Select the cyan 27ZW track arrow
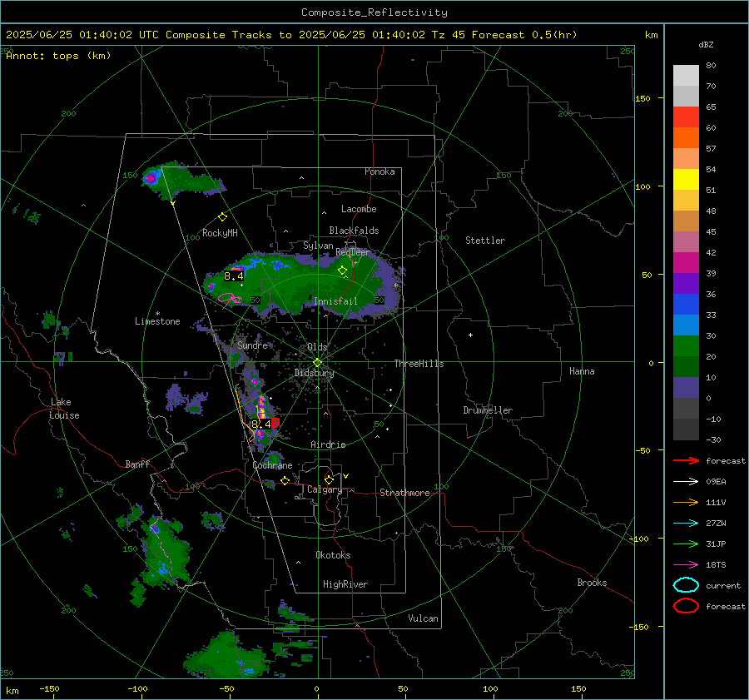 point(686,524)
